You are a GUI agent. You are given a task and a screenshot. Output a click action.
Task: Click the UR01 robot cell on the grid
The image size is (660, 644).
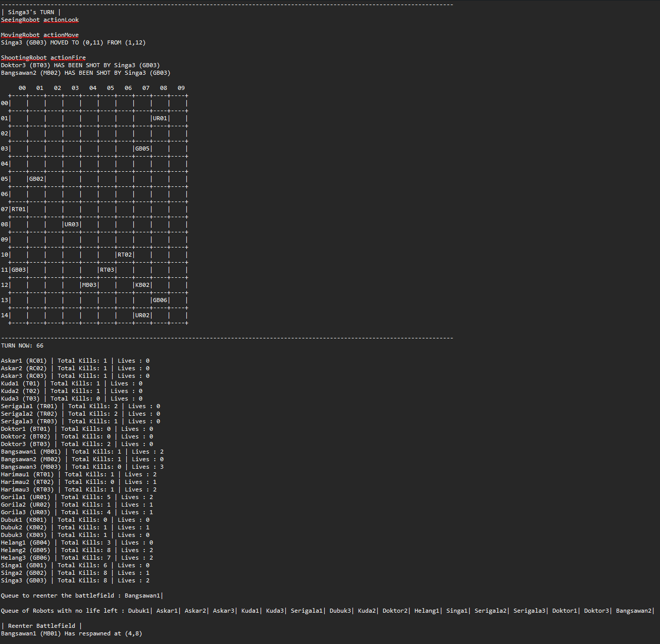160,118
